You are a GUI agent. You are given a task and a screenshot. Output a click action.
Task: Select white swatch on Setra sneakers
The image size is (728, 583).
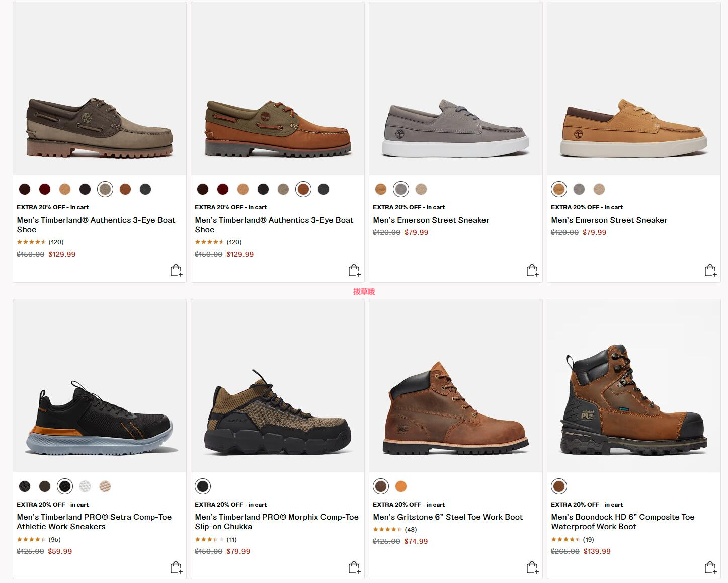[85, 486]
